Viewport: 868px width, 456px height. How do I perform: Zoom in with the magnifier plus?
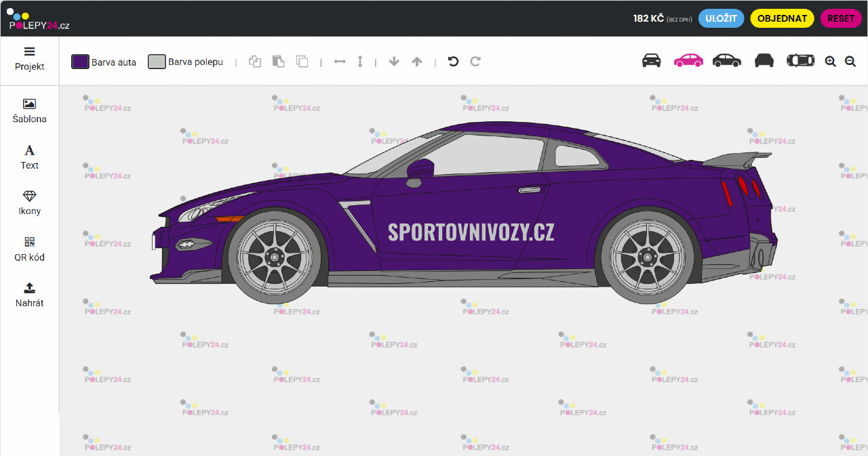coord(830,62)
